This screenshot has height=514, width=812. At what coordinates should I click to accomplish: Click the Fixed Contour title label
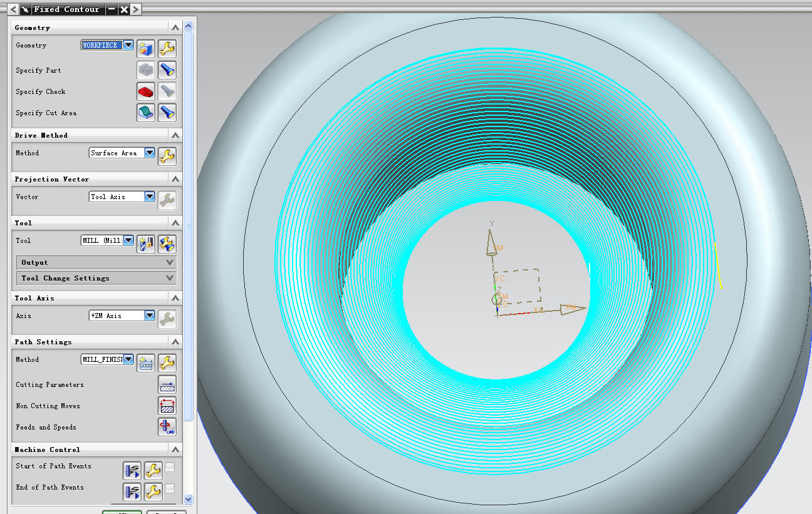point(66,9)
